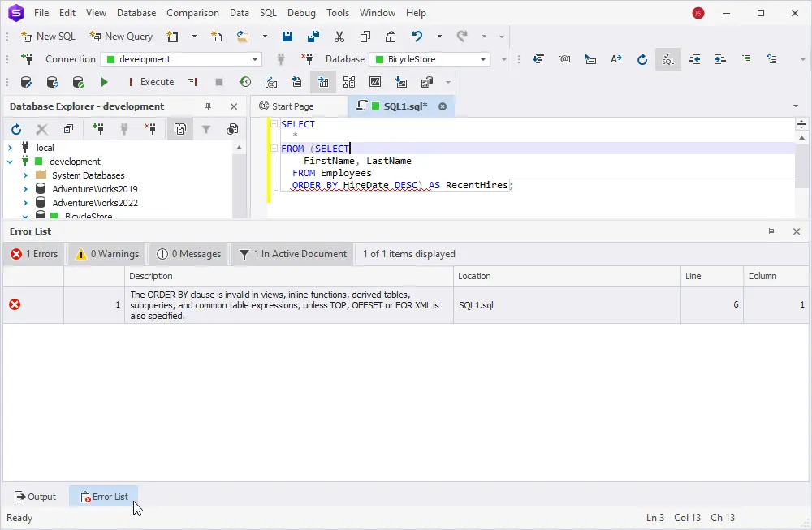Screen dimensions: 812x530
Task: Open the Connection dropdown showing development
Action: click(x=256, y=59)
